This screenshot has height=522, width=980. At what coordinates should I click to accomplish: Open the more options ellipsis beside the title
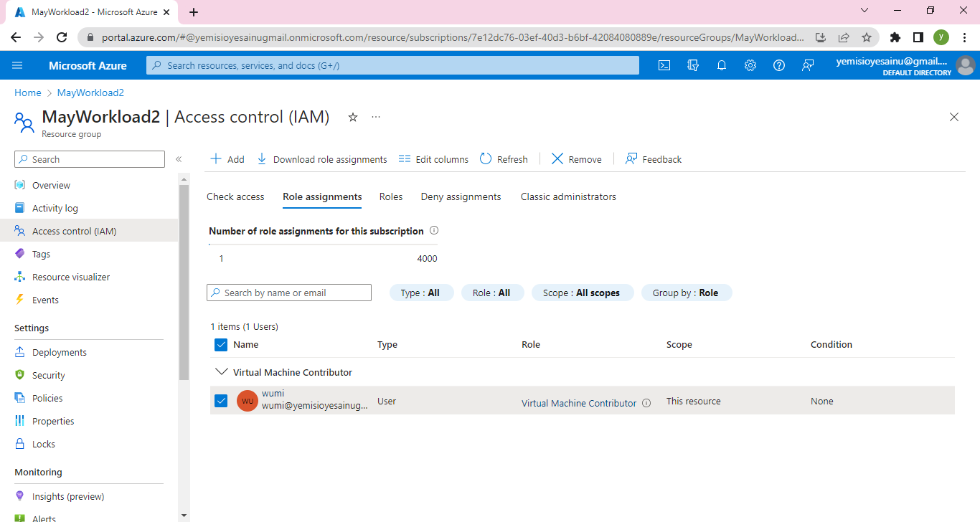[376, 117]
